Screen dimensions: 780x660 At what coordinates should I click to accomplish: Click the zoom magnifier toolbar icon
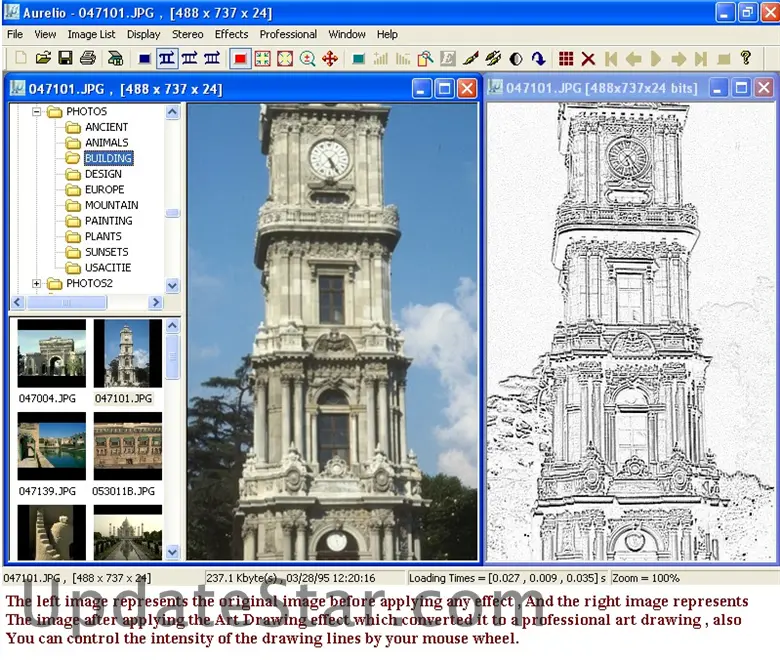pos(307,58)
